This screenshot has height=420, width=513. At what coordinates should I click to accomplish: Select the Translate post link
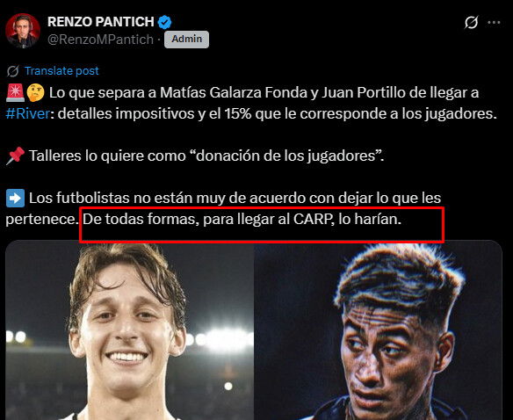[61, 71]
